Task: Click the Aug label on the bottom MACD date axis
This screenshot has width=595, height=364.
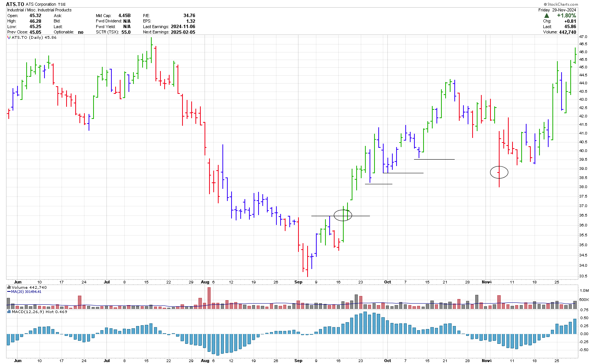Action: pyautogui.click(x=205, y=361)
